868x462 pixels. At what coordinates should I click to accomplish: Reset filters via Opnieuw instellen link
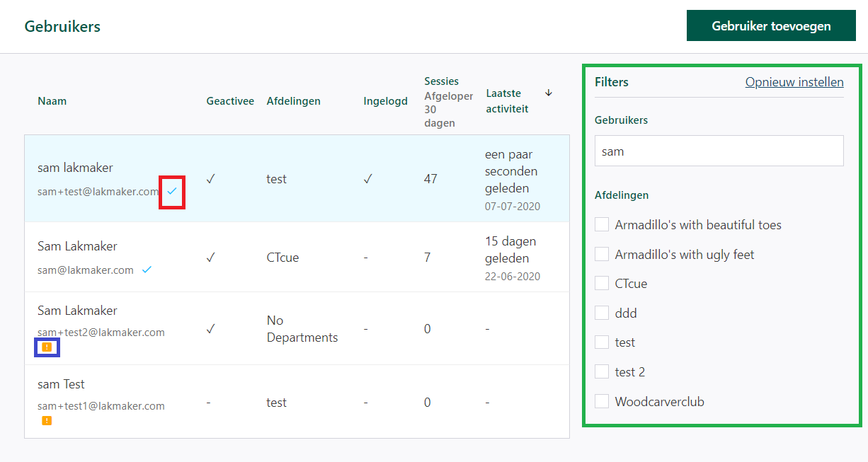(794, 82)
